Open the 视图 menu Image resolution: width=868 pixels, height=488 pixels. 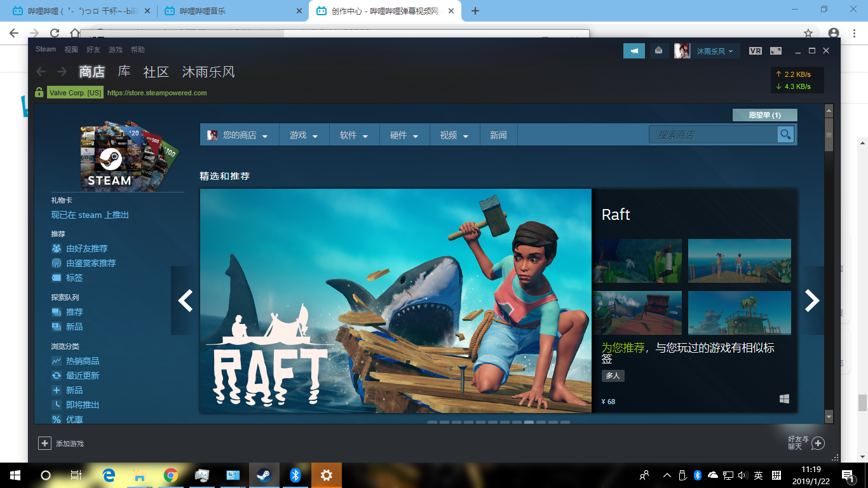coord(71,50)
